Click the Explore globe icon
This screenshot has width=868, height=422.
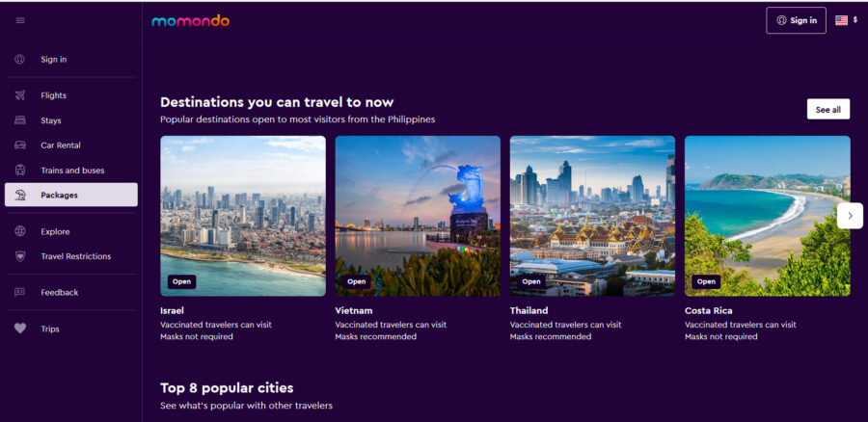20,231
